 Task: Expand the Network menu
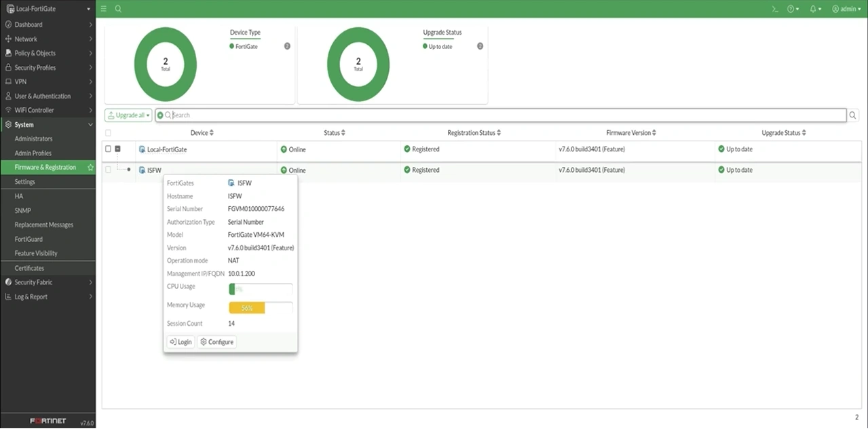48,39
